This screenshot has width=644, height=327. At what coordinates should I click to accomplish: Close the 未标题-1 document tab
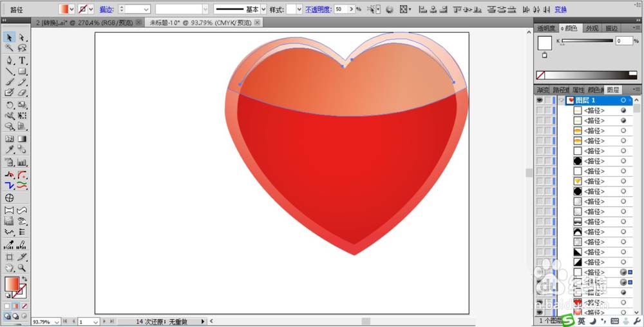257,23
